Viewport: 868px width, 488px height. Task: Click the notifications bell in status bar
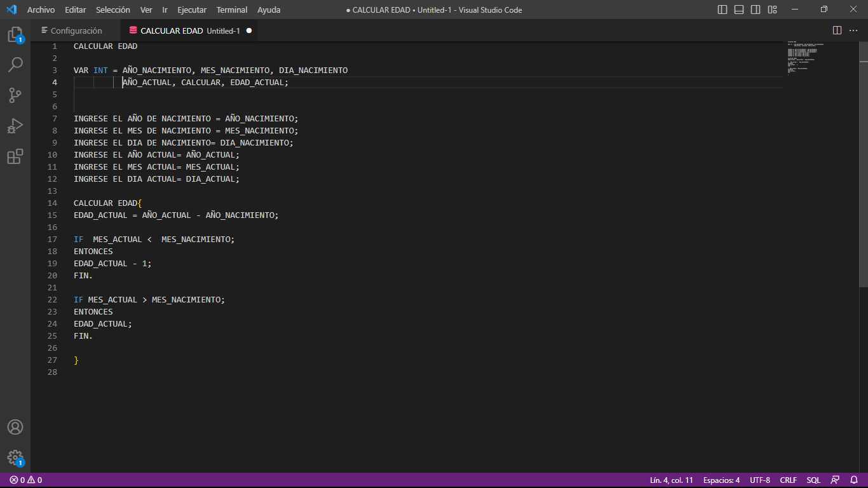click(x=853, y=480)
